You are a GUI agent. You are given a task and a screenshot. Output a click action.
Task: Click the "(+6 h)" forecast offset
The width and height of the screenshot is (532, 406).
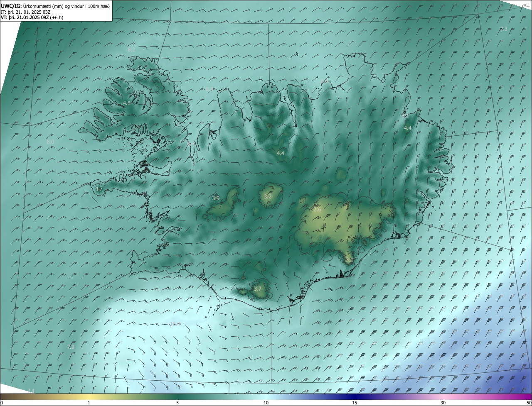(x=57, y=17)
